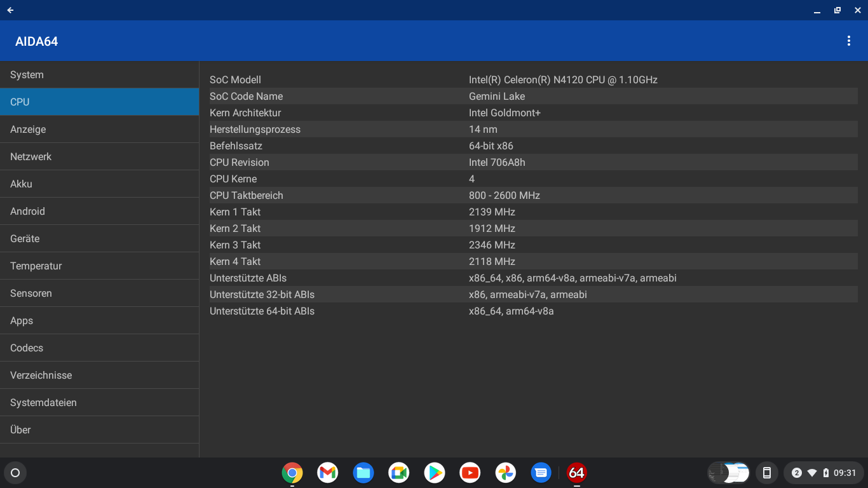Click the Gemini Lake value
This screenshot has width=868, height=488.
pyautogui.click(x=497, y=96)
